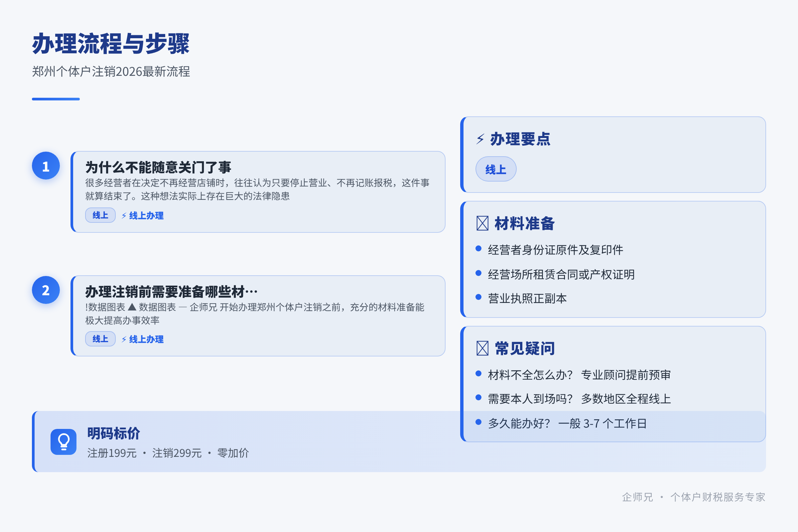The image size is (798, 532).
Task: Click the paragraph starting !数据图表
Action: (255, 314)
